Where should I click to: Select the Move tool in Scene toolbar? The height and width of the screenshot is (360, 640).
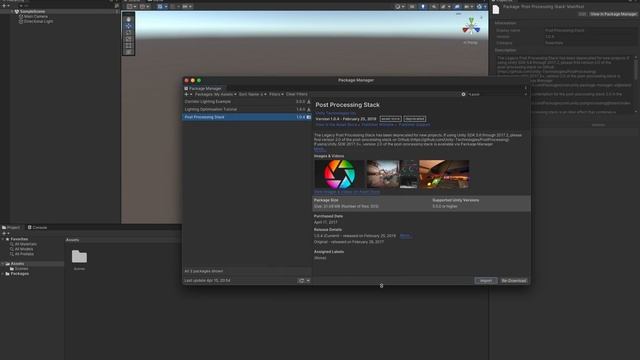[129, 26]
